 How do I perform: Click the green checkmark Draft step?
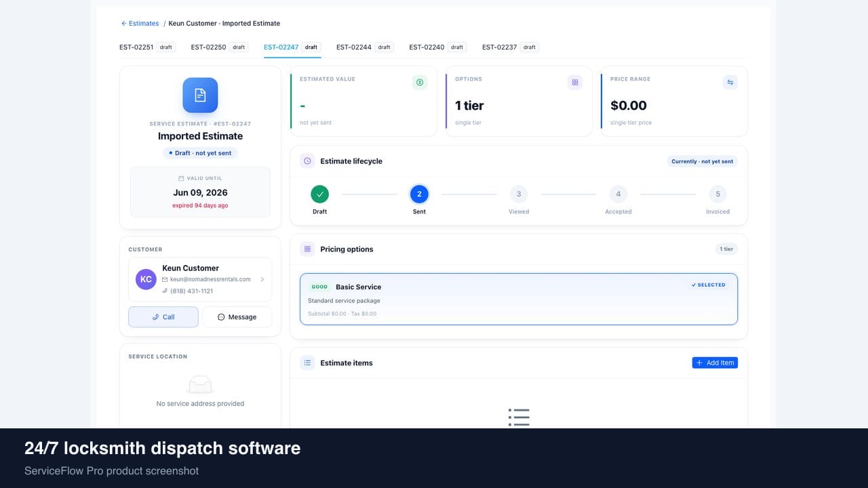point(319,195)
